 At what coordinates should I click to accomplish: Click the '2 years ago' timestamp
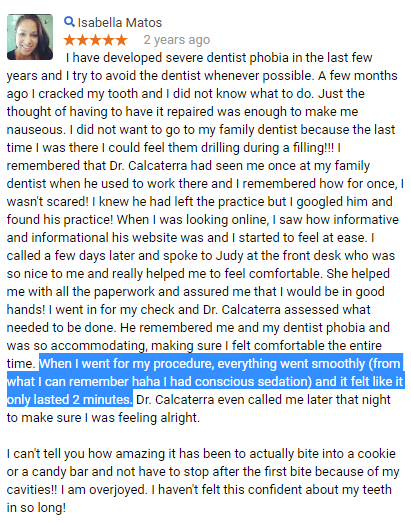click(x=177, y=40)
